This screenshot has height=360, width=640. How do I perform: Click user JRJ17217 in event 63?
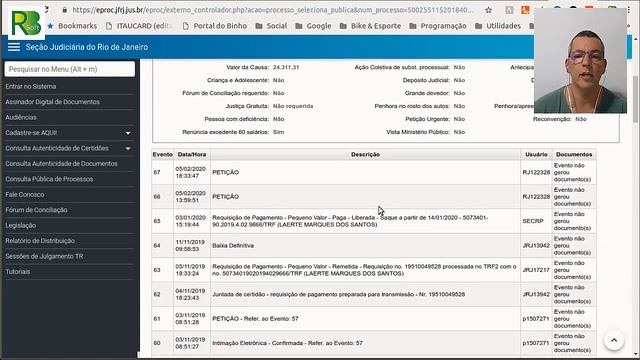tap(536, 270)
